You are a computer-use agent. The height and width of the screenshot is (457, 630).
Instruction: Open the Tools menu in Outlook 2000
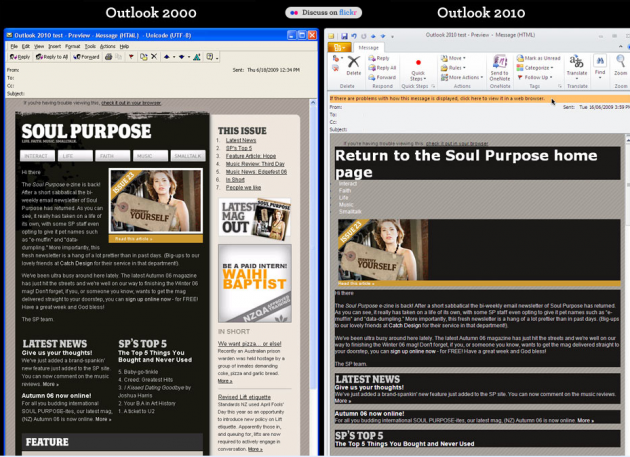pos(90,46)
